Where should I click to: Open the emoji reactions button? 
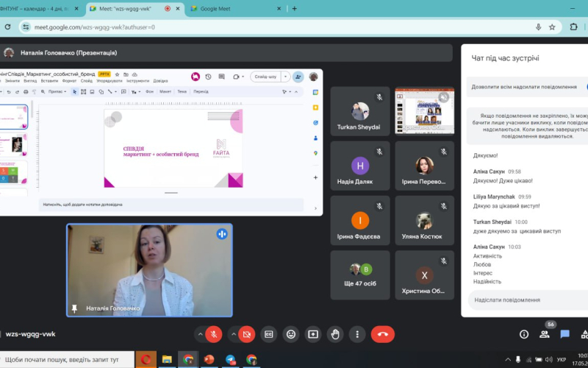click(291, 334)
